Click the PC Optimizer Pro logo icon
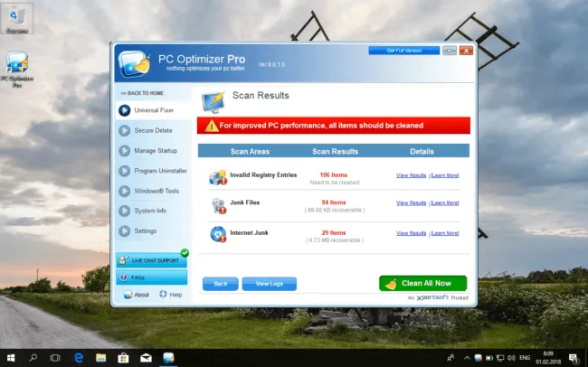 (134, 64)
